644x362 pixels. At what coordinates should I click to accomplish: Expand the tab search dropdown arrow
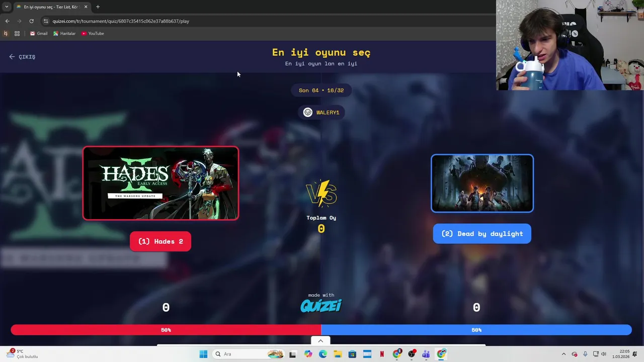click(x=7, y=7)
